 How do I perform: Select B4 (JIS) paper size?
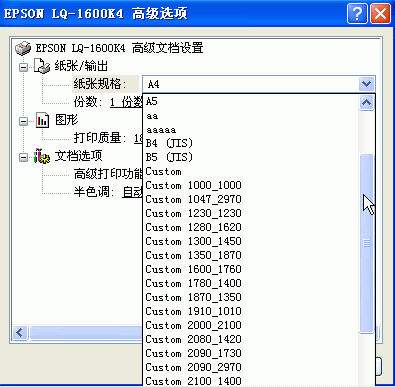pyautogui.click(x=251, y=143)
